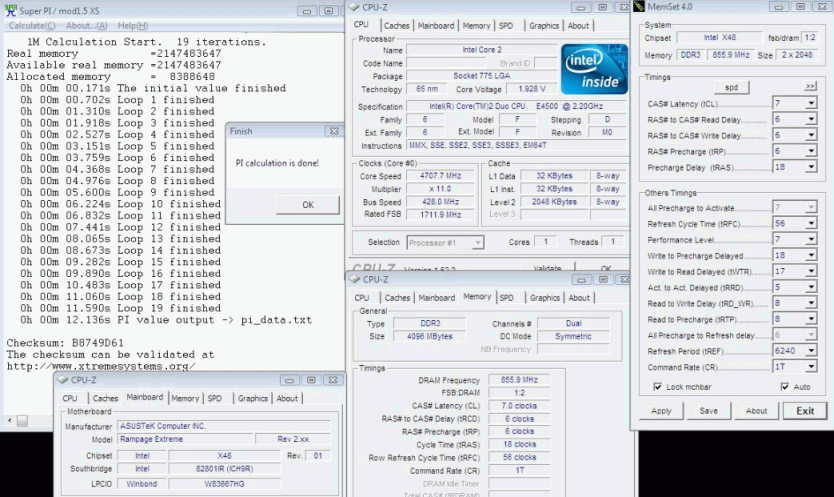
Task: Click the Rampage Extreme model field
Action: [x=185, y=440]
